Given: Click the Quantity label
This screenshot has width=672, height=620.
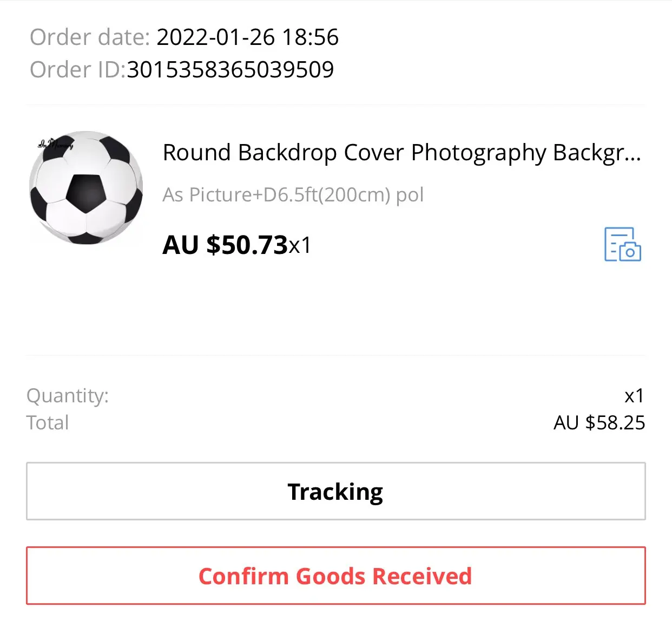Looking at the screenshot, I should point(68,396).
